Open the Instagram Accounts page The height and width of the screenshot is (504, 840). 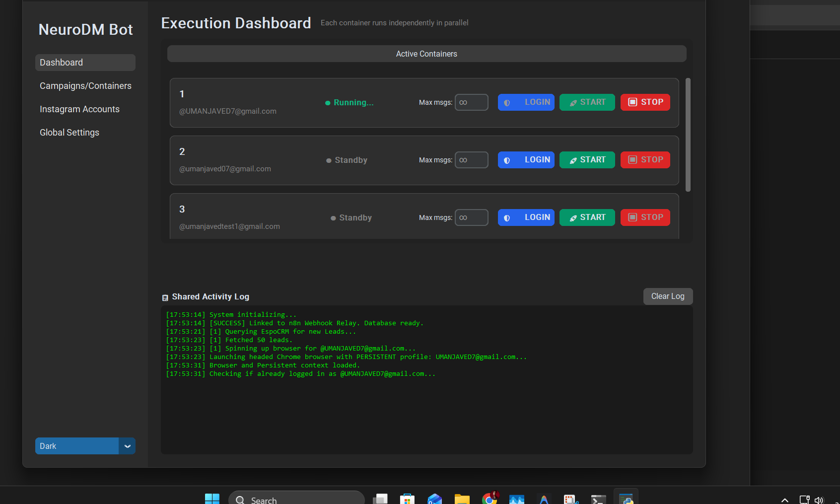[x=79, y=109]
